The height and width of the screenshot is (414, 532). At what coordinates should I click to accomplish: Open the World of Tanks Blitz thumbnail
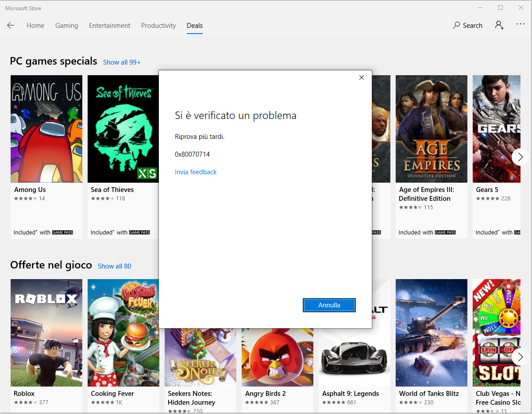432,333
